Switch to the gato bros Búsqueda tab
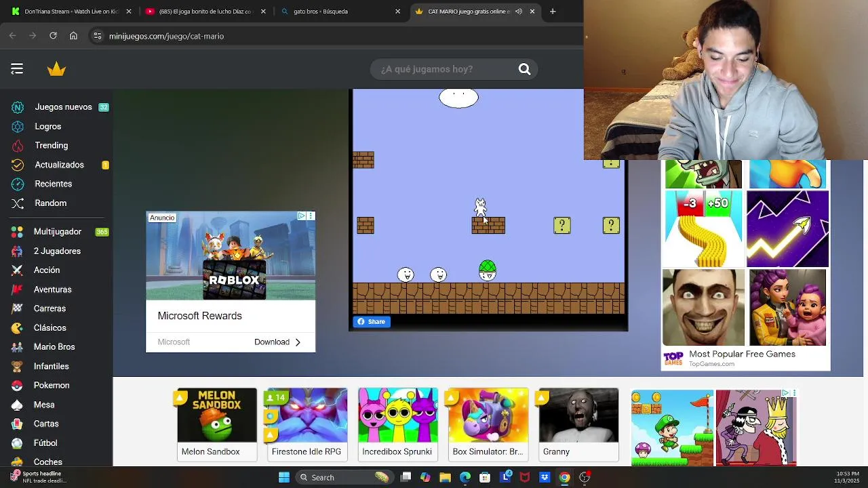The width and height of the screenshot is (868, 488). [x=341, y=12]
